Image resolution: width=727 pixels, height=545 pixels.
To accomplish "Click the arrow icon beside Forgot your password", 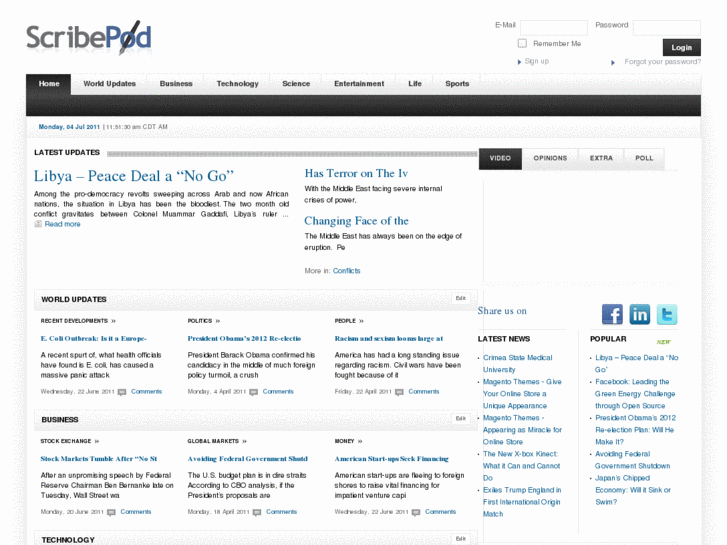I will pyautogui.click(x=613, y=62).
